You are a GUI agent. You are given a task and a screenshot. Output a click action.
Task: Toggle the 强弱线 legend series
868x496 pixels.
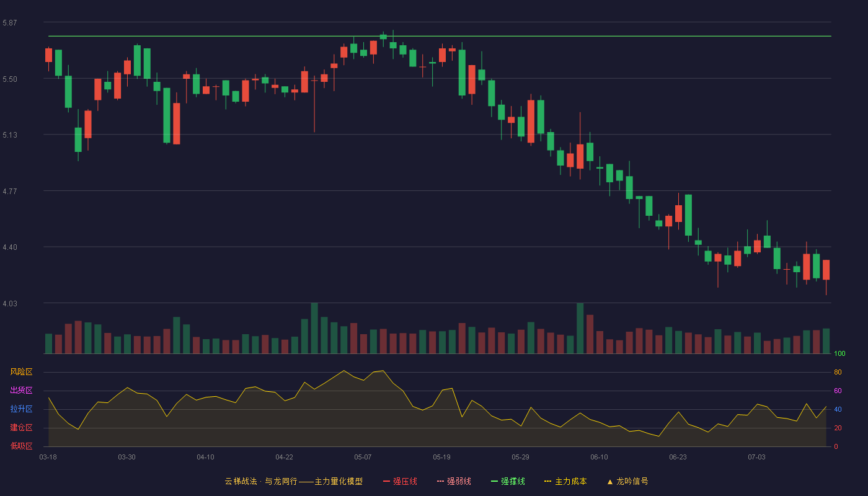[454, 481]
